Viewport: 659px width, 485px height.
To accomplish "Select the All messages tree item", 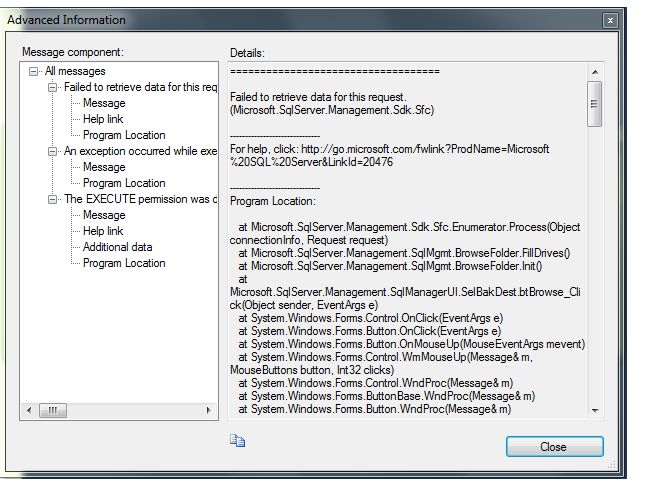I will coord(75,71).
